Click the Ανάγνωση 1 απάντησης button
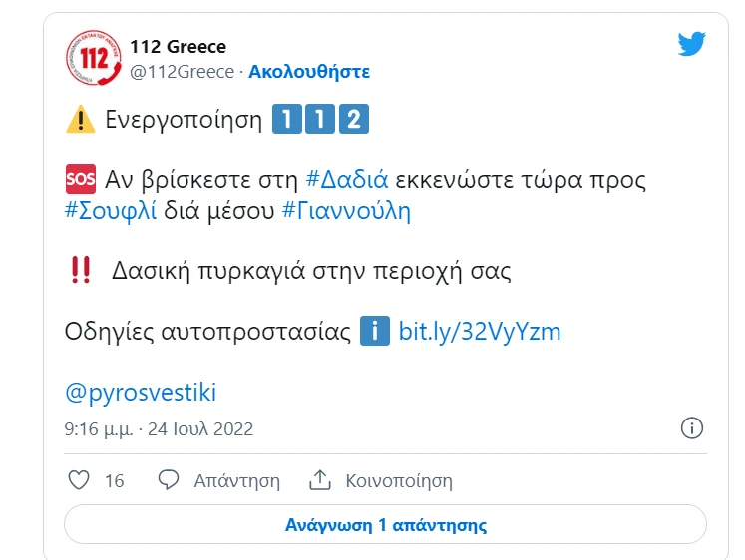The height and width of the screenshot is (560, 745). coord(385,524)
